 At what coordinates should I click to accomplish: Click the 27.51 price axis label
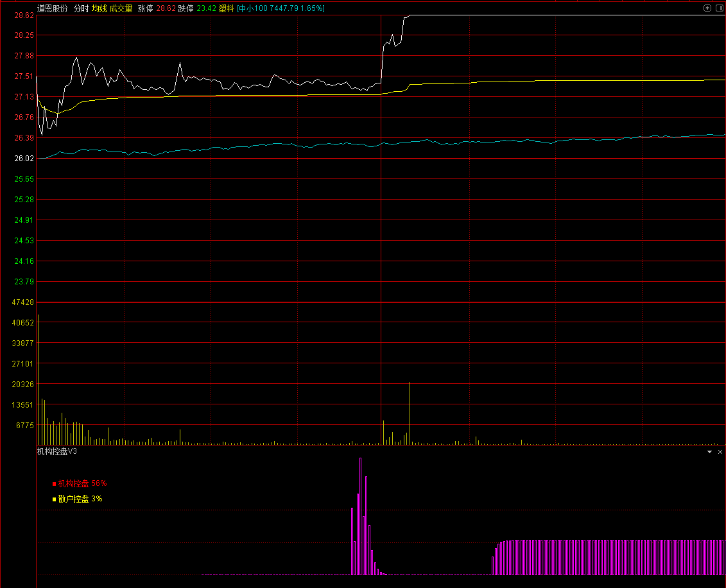(24, 76)
